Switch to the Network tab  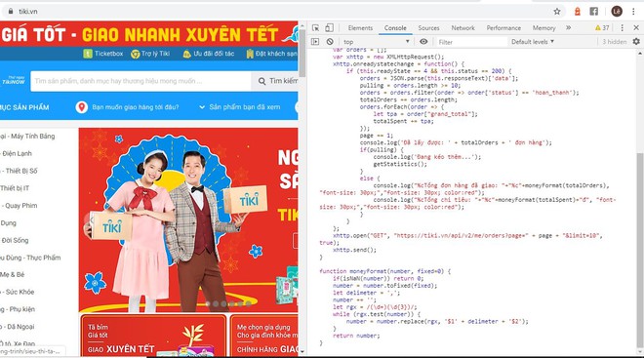pos(463,28)
